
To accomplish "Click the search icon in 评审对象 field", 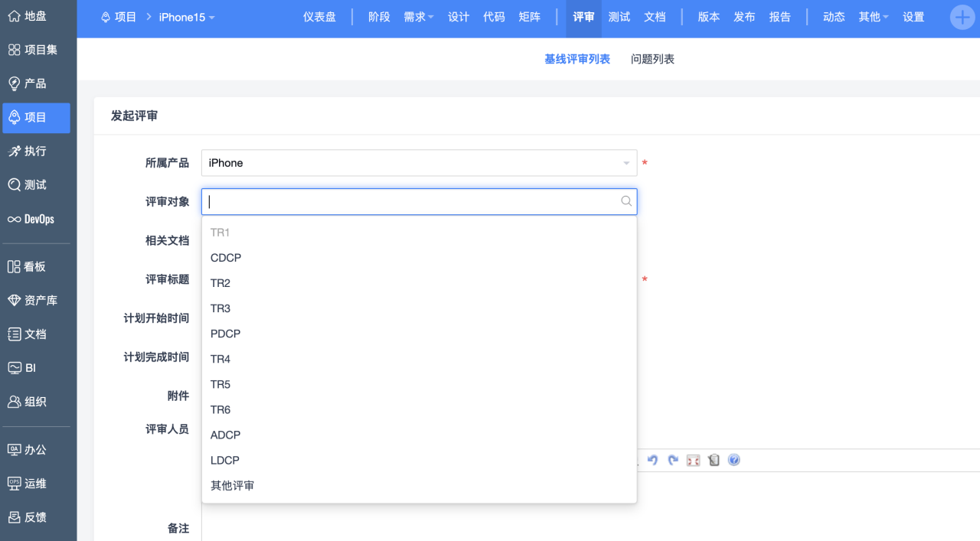I will (x=626, y=201).
